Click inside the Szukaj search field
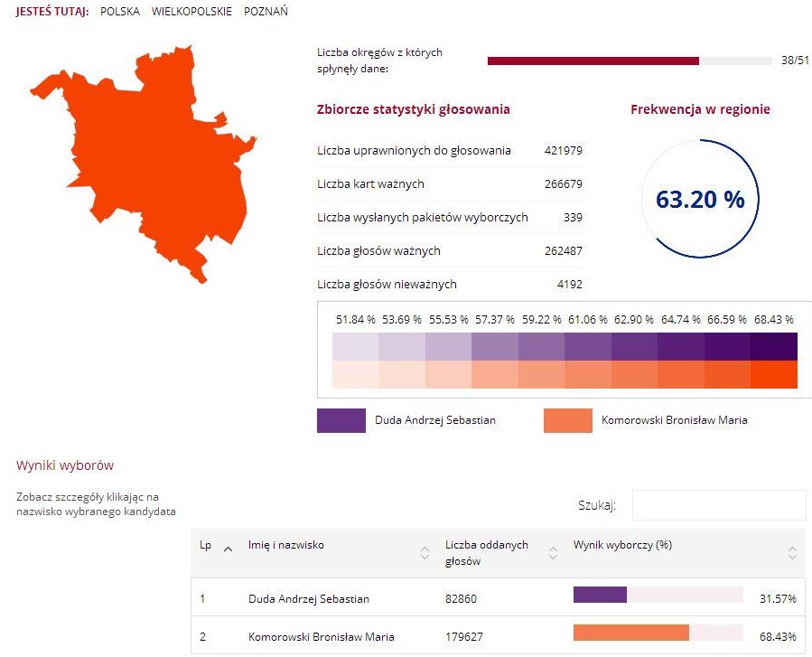Viewport: 812px width, 657px height. pos(718,504)
